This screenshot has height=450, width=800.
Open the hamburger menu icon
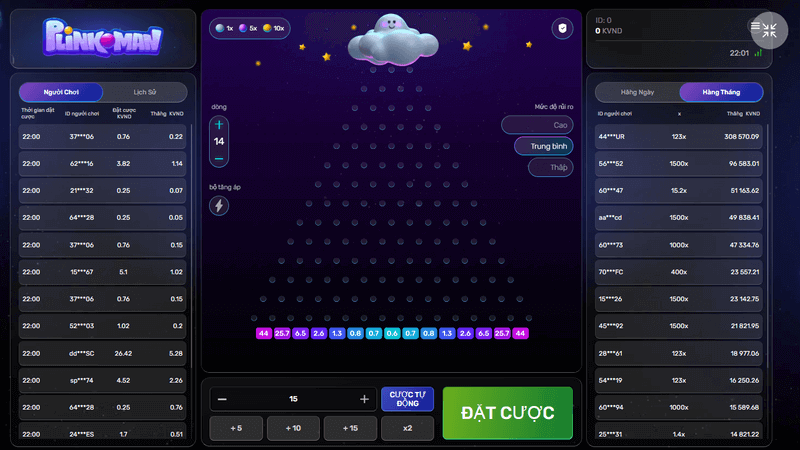click(755, 26)
